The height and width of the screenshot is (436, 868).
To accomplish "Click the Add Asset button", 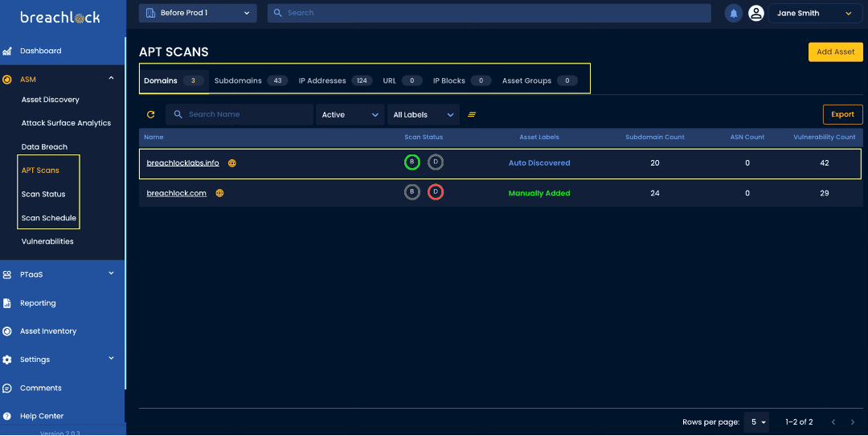I will [x=835, y=52].
